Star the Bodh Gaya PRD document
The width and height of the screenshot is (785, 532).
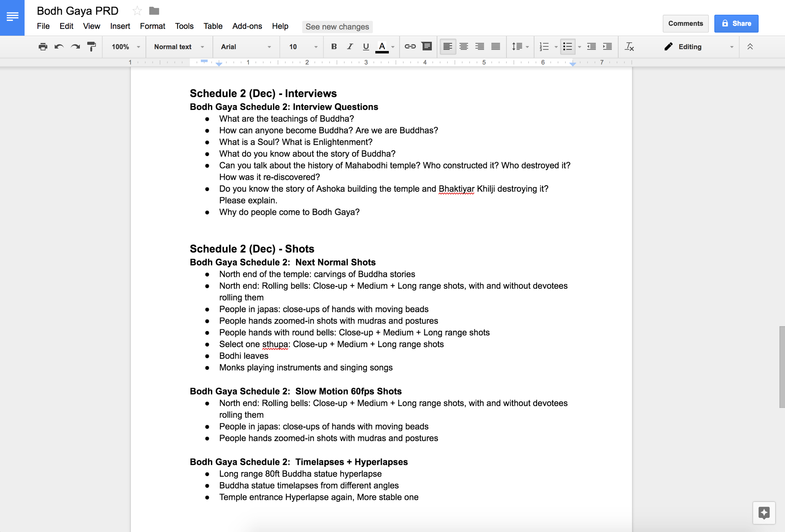(x=137, y=11)
